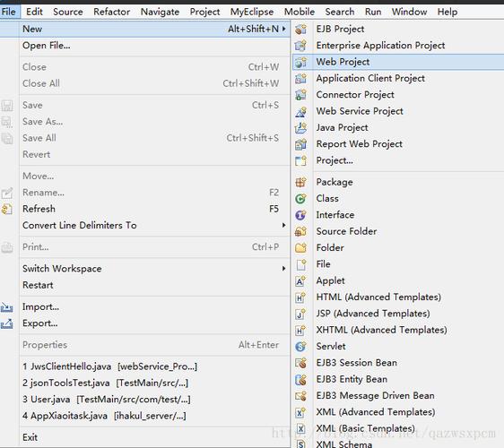
Task: Click the Java Project icon
Action: (301, 128)
